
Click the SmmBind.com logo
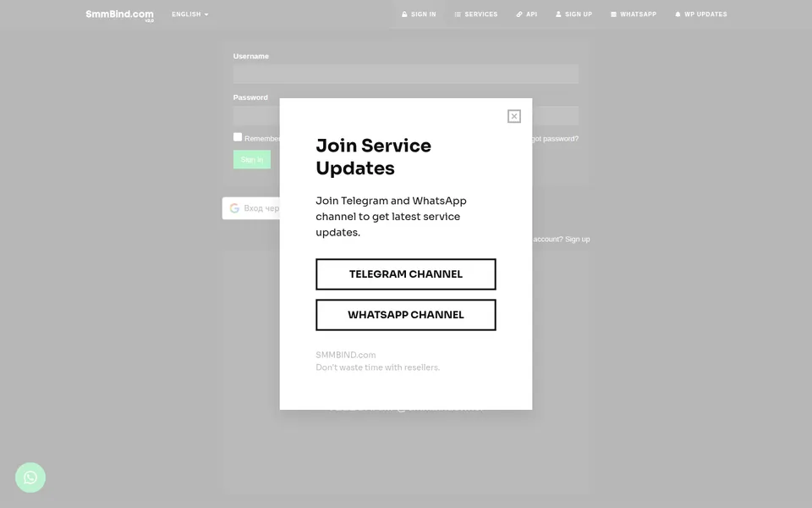(x=119, y=15)
